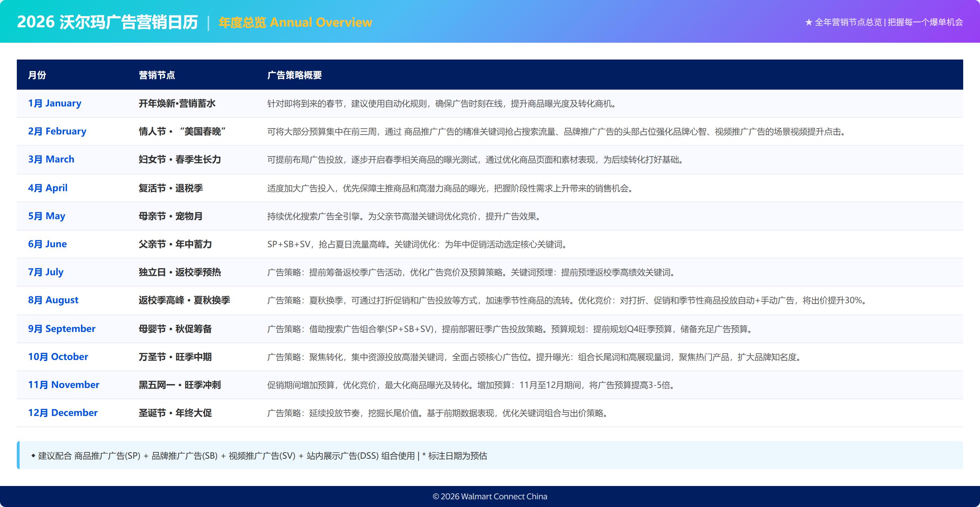Viewport: 980px width, 507px height.
Task: Click the 月份 column header
Action: tap(37, 75)
